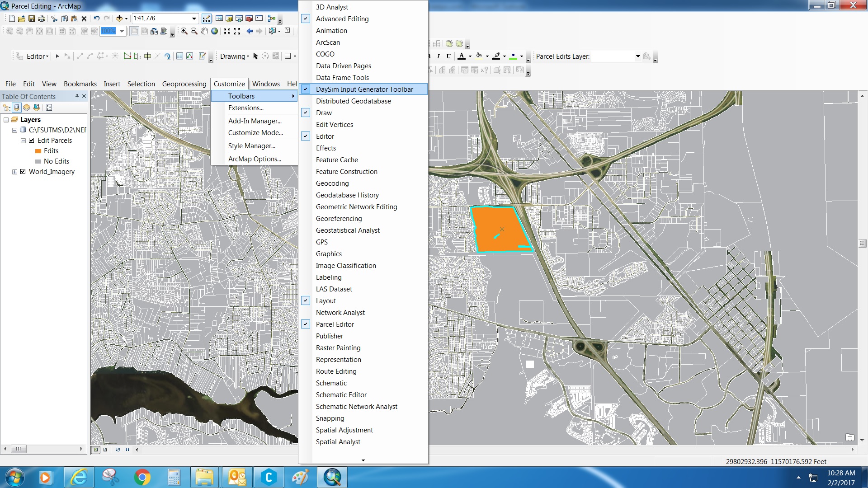
Task: Click ArcMap Options in Customize menu
Action: pos(255,159)
